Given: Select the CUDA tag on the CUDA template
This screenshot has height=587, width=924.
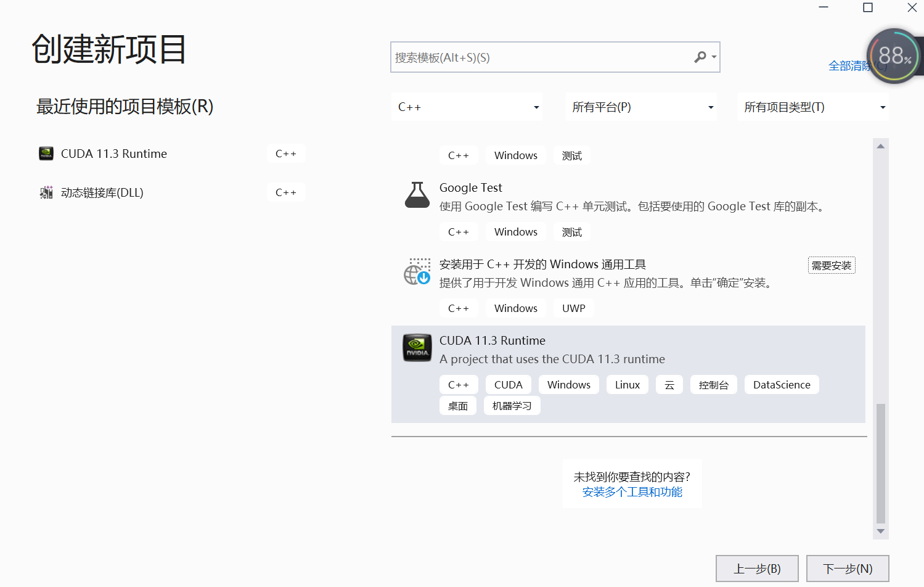Looking at the screenshot, I should click(x=508, y=384).
